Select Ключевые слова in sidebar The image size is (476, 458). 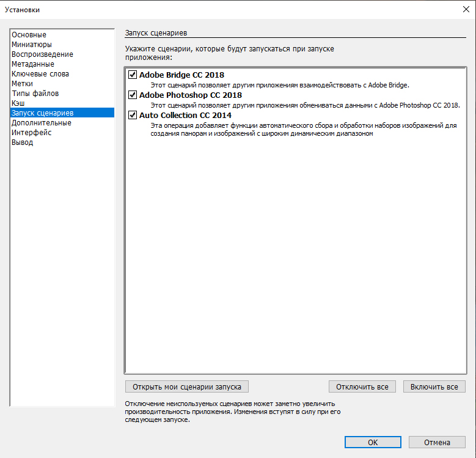62,74
